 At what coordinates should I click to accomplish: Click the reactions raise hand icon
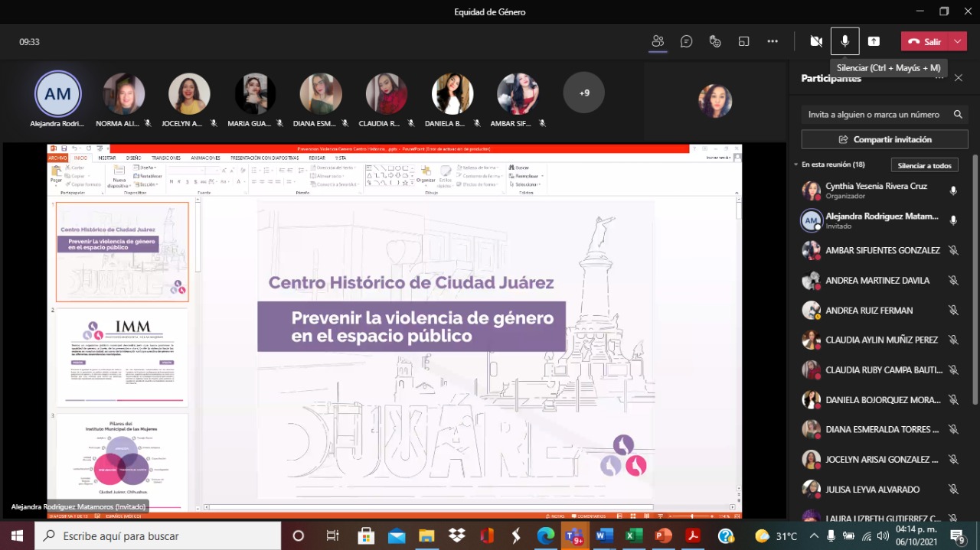click(x=715, y=41)
